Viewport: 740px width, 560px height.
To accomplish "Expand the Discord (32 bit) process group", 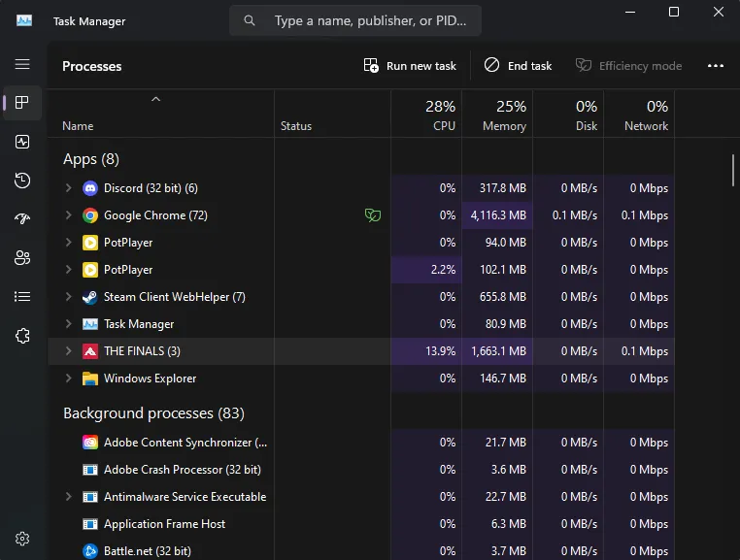I will [x=68, y=188].
